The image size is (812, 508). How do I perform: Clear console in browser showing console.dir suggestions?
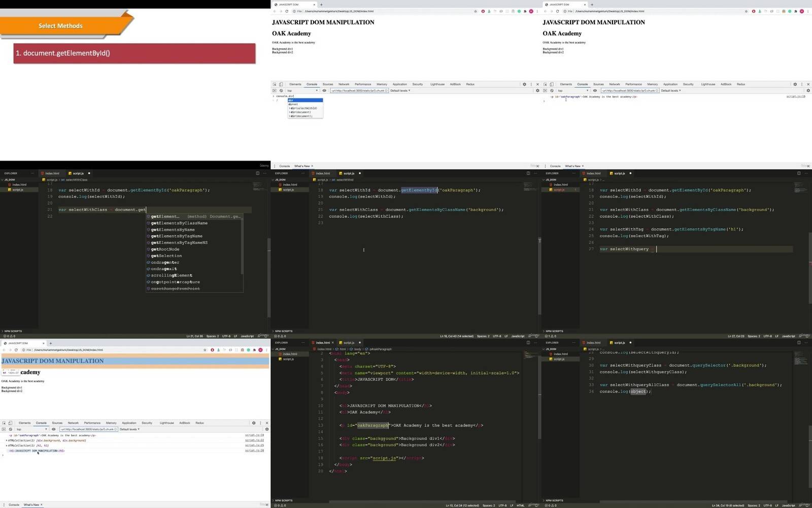pyautogui.click(x=281, y=90)
